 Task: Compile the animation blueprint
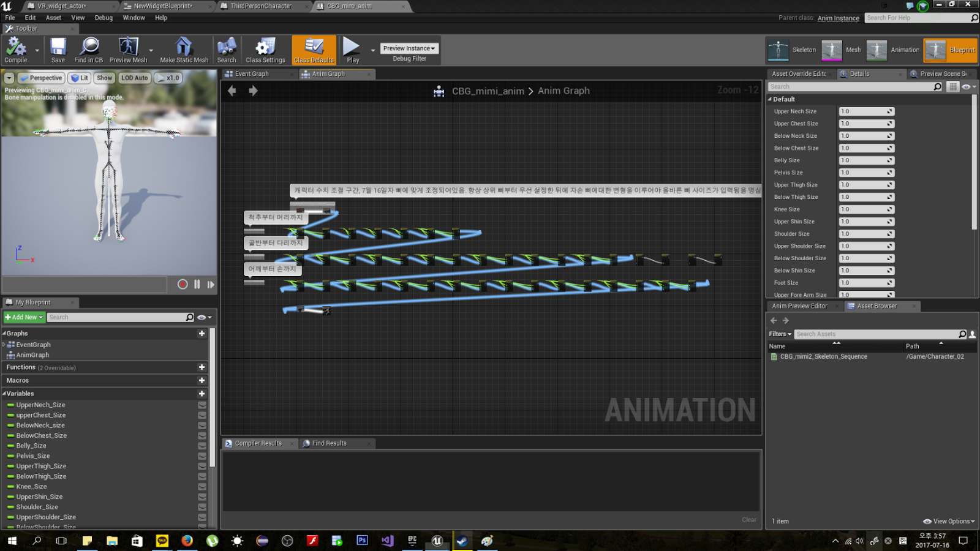click(x=15, y=50)
